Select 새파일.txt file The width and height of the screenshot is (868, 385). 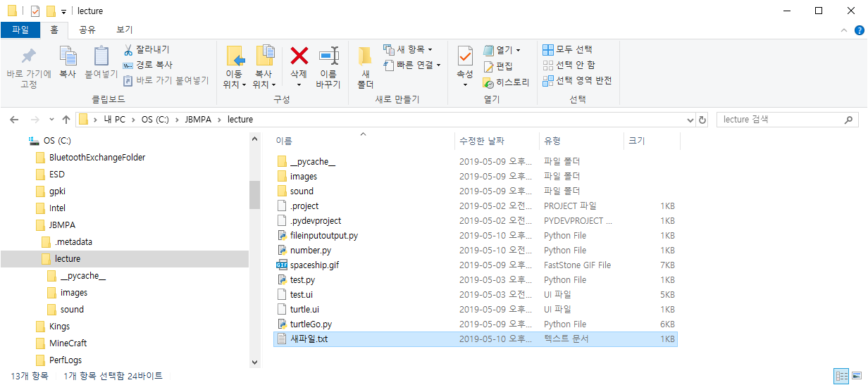(x=476, y=339)
